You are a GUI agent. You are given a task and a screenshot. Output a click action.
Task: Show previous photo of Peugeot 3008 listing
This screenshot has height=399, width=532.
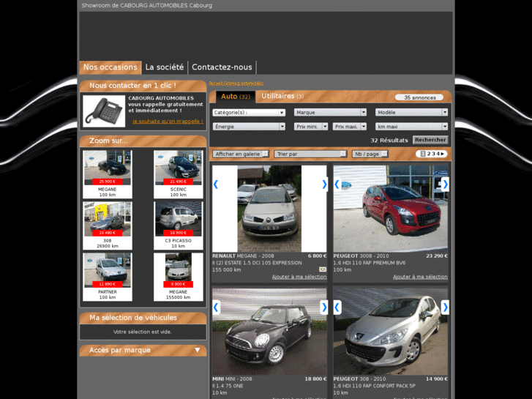(337, 184)
